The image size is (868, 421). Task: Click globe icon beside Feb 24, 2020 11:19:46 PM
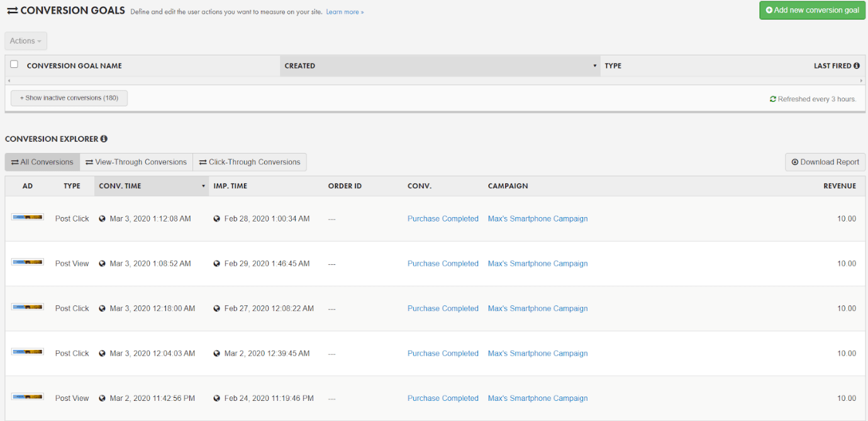point(217,398)
